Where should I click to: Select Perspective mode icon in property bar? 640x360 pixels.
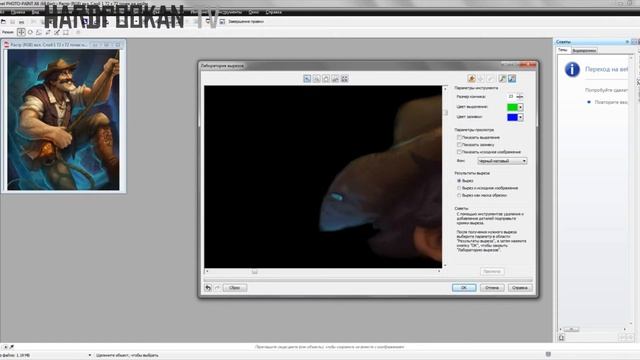[x=66, y=32]
